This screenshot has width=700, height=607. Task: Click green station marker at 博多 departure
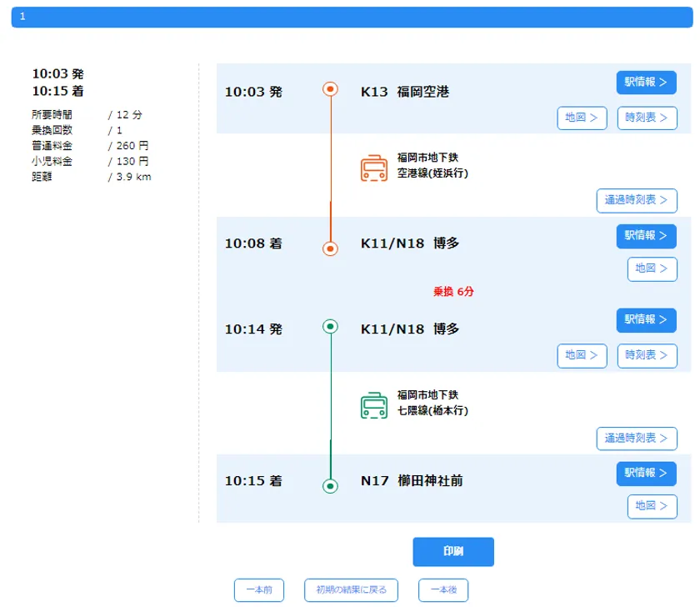(x=330, y=327)
